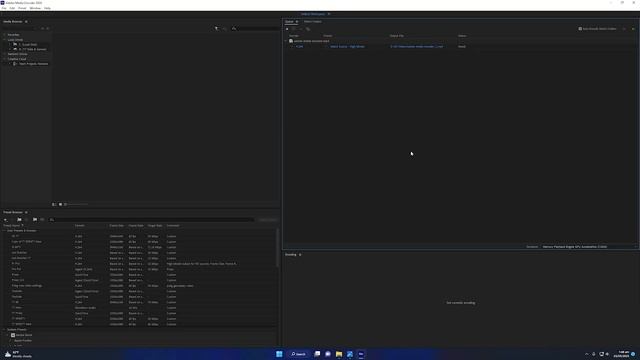Select the D: drive in Media Browser
This screenshot has width=640, height=360.
[32, 49]
